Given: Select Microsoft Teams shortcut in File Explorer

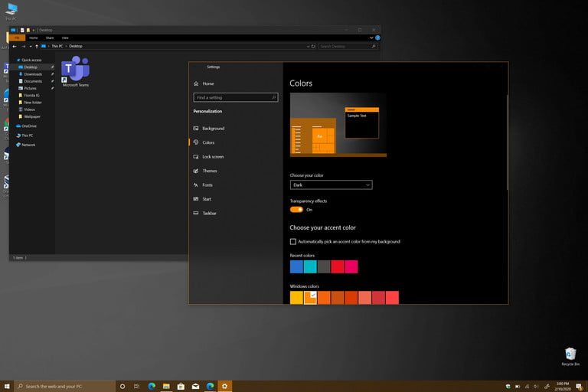Looking at the screenshot, I should tap(75, 72).
